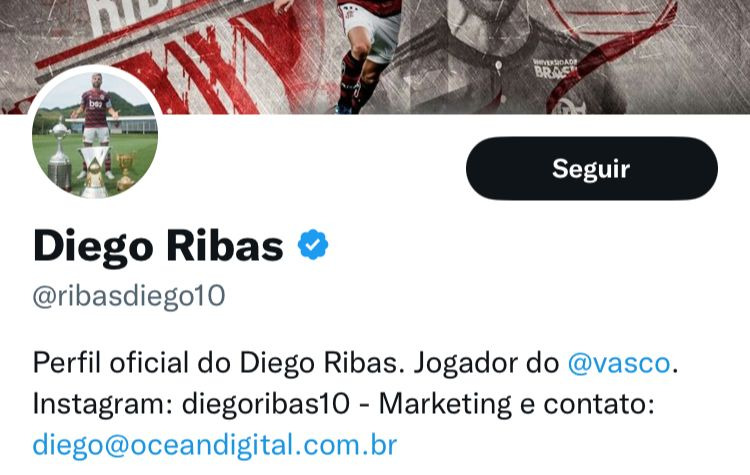The image size is (750, 475).
Task: Open the red header banner image
Action: click(375, 56)
